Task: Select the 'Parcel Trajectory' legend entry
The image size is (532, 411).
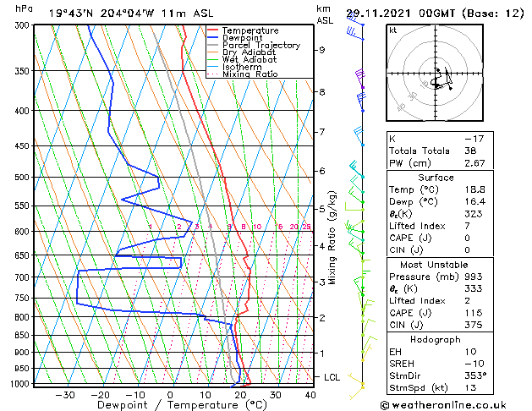Action: point(261,45)
